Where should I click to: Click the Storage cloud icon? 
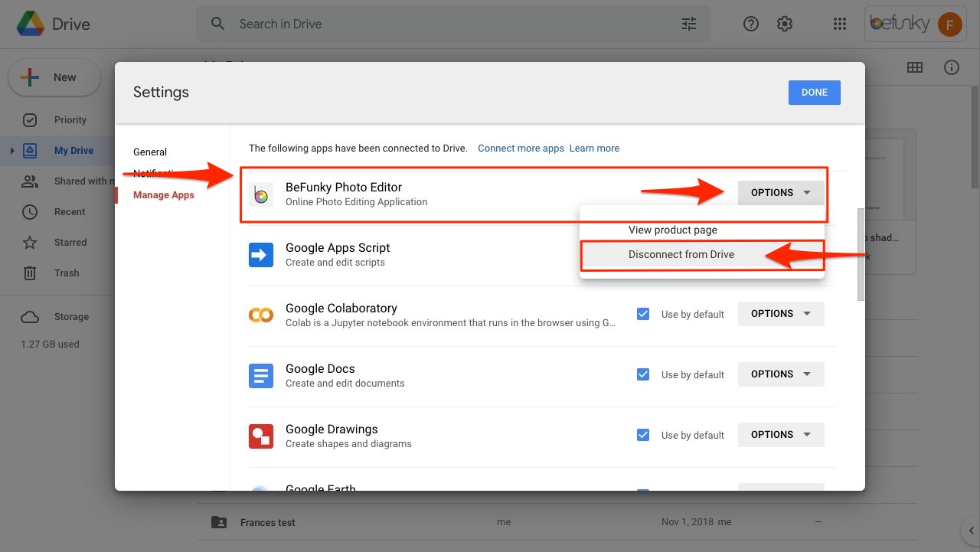30,317
